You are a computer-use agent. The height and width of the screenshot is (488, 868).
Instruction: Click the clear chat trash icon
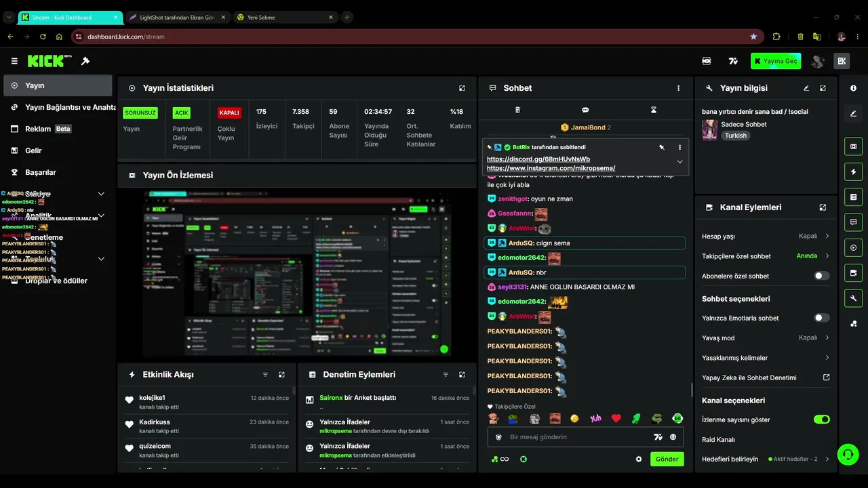click(517, 110)
